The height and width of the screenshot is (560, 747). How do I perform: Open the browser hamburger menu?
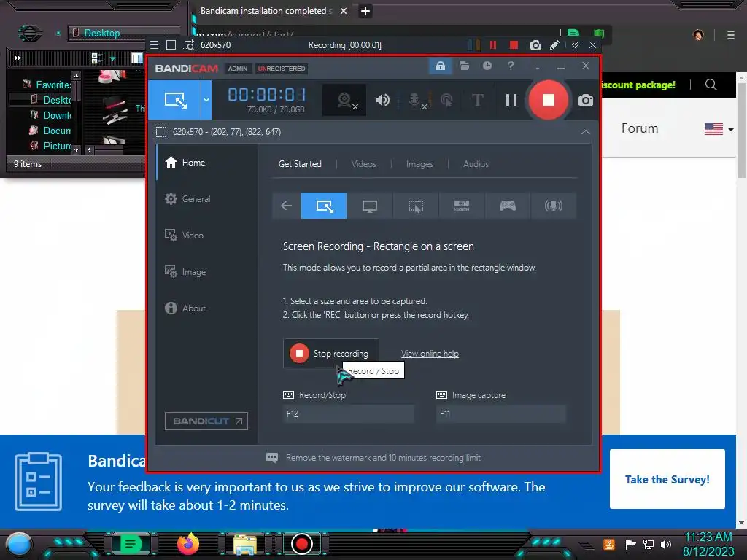pos(731,35)
